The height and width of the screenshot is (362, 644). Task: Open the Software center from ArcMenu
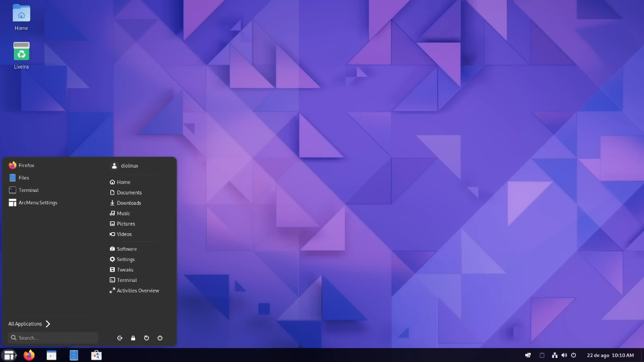(x=126, y=249)
